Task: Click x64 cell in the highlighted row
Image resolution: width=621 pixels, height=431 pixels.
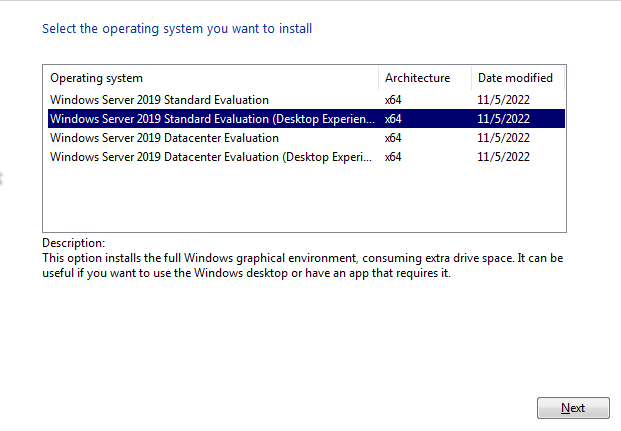Action: tap(393, 119)
